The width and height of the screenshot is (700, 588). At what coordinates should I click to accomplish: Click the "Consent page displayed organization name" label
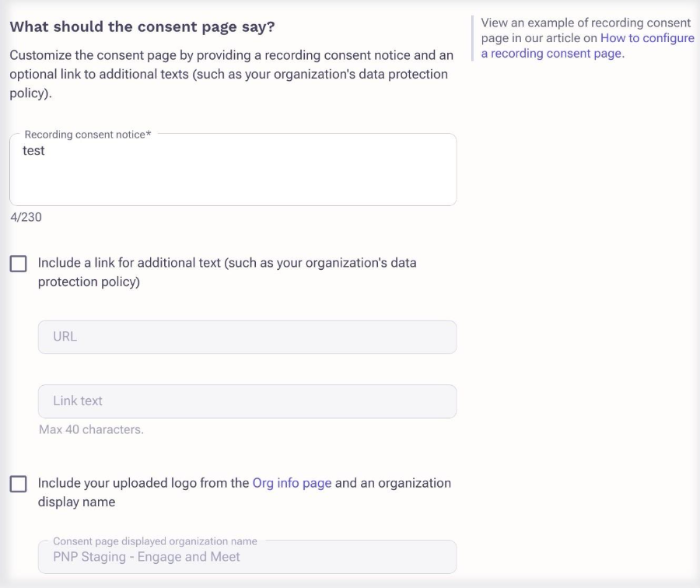(155, 541)
